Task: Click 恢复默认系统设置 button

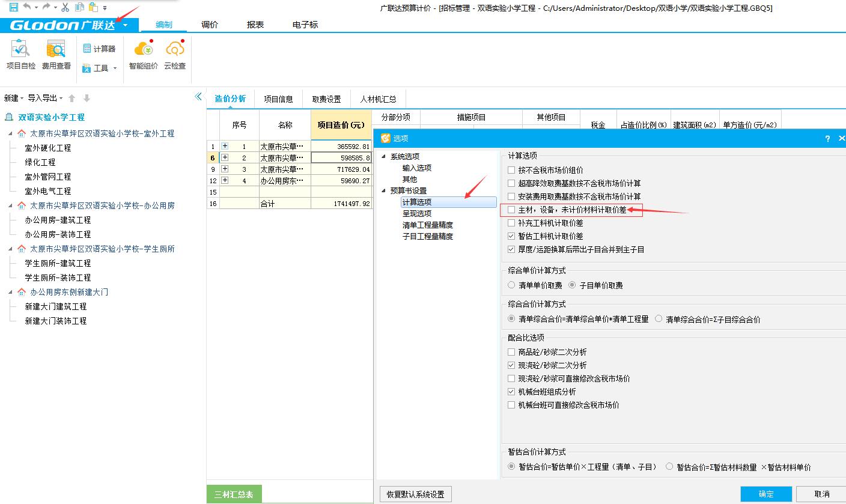Action: tap(416, 494)
